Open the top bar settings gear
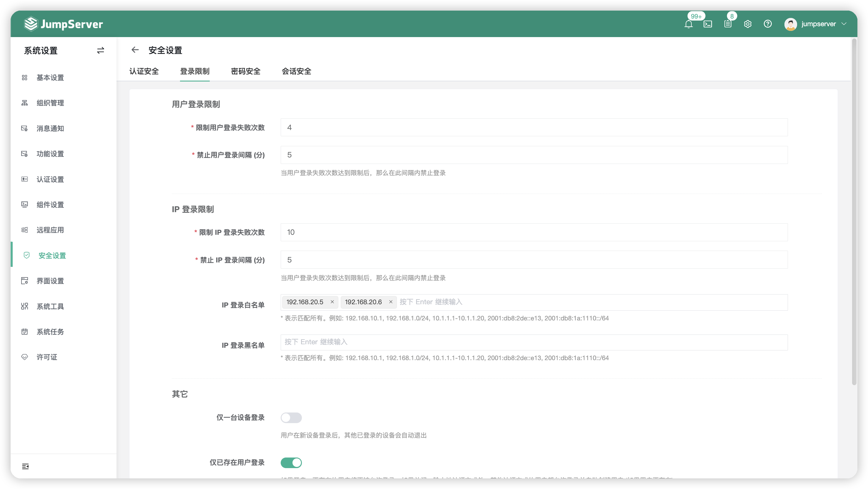Image resolution: width=868 pixels, height=489 pixels. coord(748,24)
